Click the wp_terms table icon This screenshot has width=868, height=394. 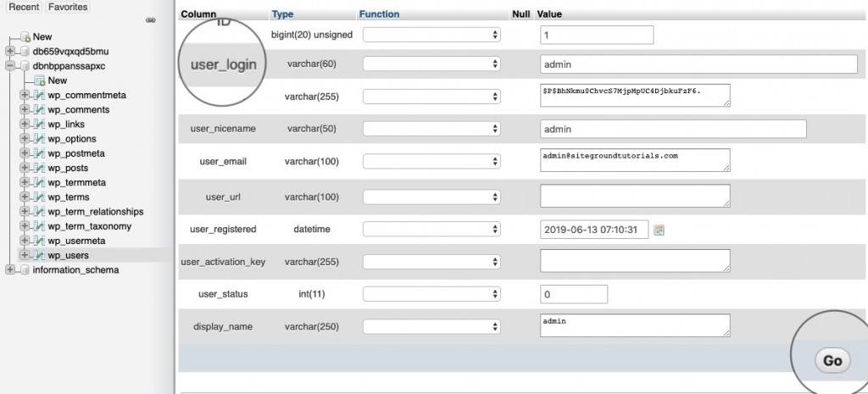[39, 197]
